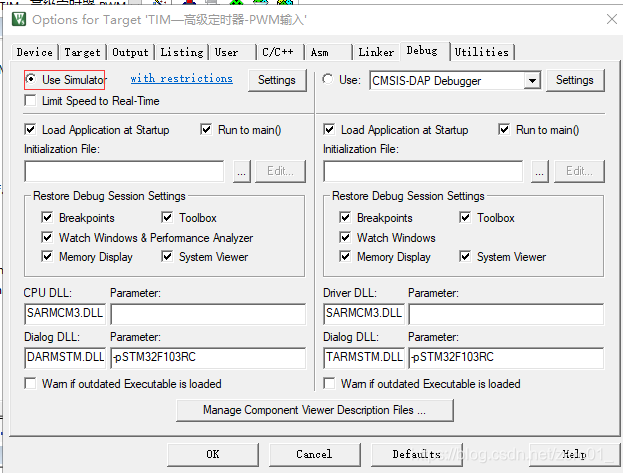Toggle hardware Breakpoints checkbox
This screenshot has height=473, width=623.
(345, 217)
